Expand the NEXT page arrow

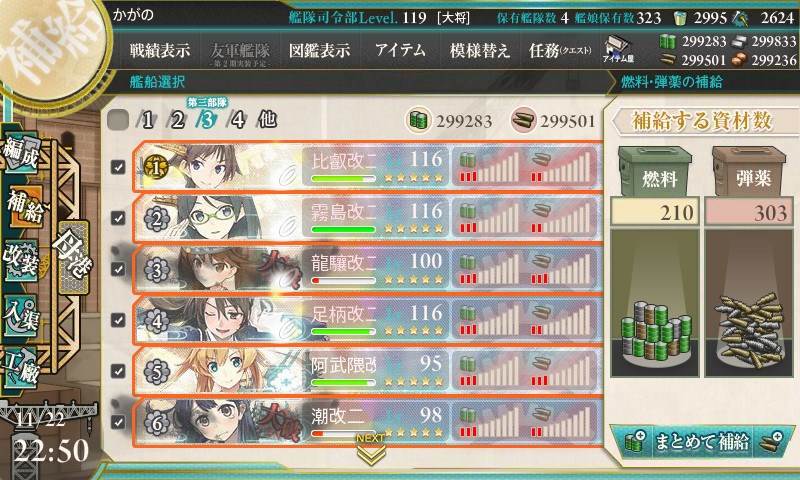[371, 450]
